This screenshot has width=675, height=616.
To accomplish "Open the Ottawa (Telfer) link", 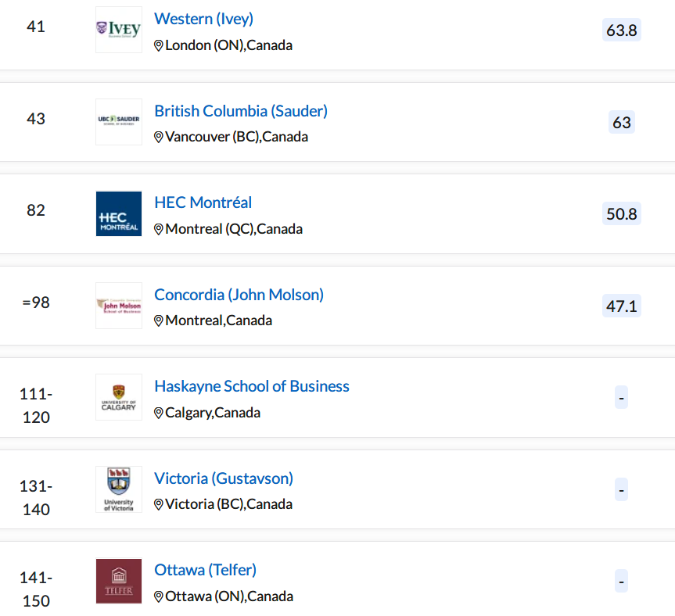I will click(206, 570).
